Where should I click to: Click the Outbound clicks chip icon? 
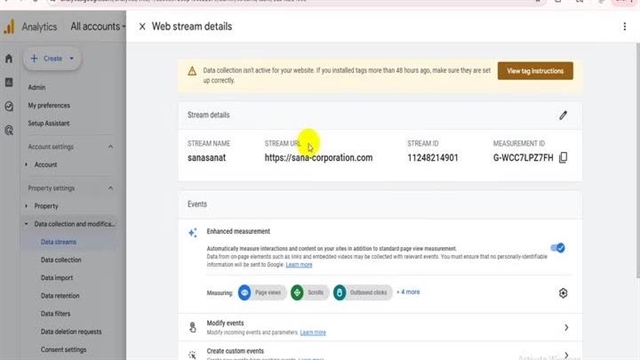click(340, 293)
